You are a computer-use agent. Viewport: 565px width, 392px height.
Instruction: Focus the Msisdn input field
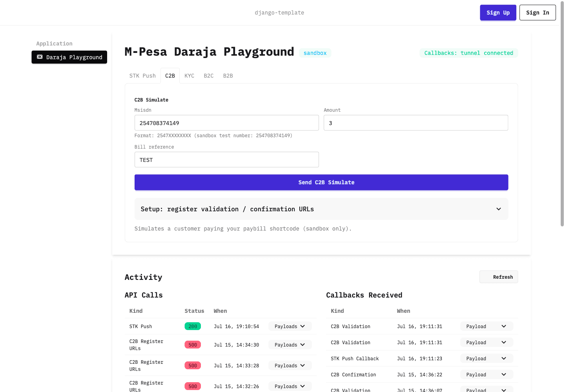tap(226, 123)
